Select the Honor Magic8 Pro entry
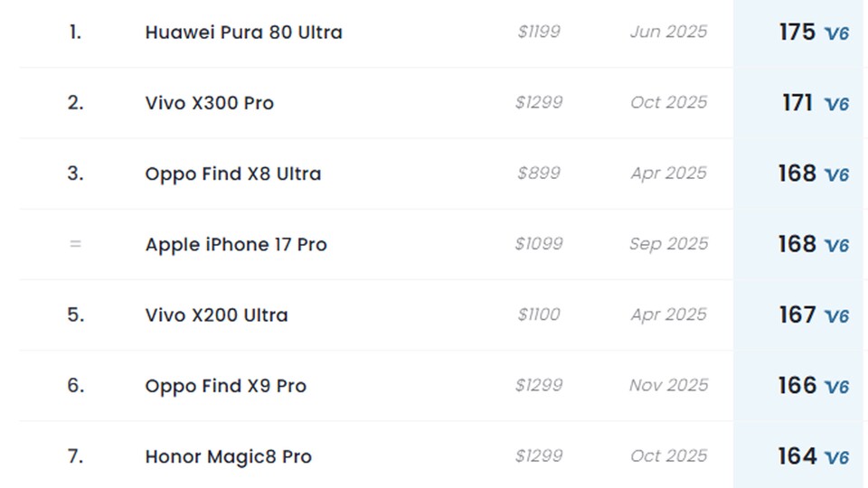Viewport: 868px width, 488px height. (228, 456)
